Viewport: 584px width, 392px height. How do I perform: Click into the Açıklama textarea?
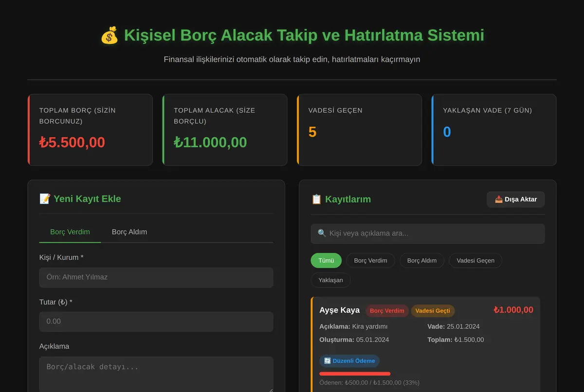(x=156, y=374)
